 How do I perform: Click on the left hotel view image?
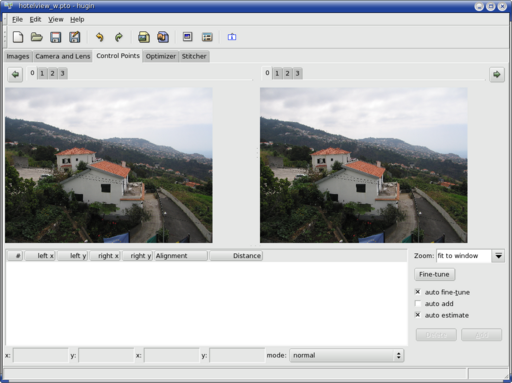click(109, 165)
